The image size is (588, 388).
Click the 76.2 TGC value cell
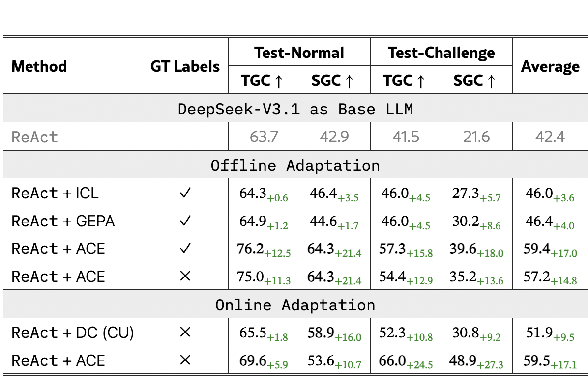(252, 249)
